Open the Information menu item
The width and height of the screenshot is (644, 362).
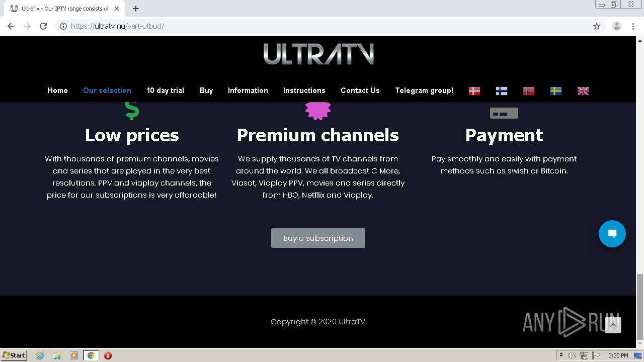point(248,90)
